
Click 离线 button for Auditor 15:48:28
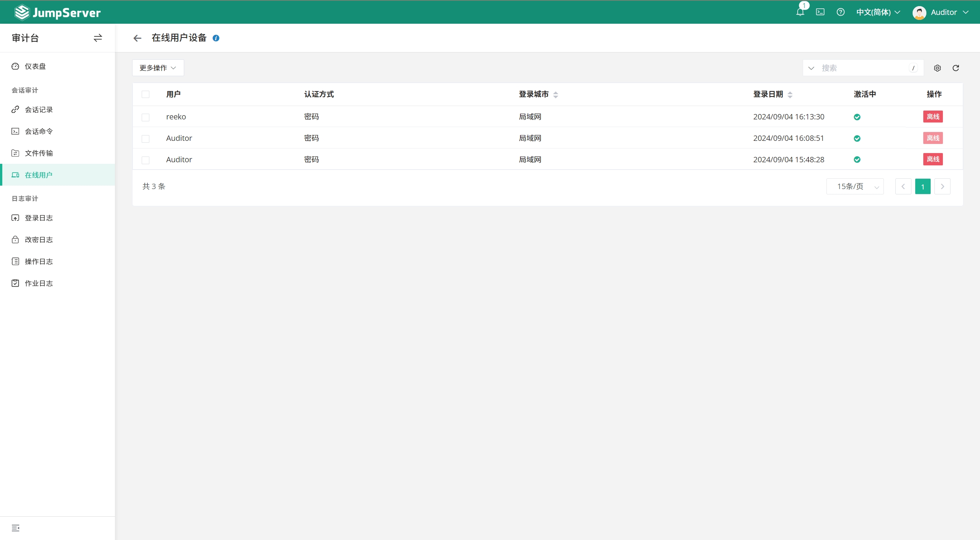pyautogui.click(x=933, y=159)
